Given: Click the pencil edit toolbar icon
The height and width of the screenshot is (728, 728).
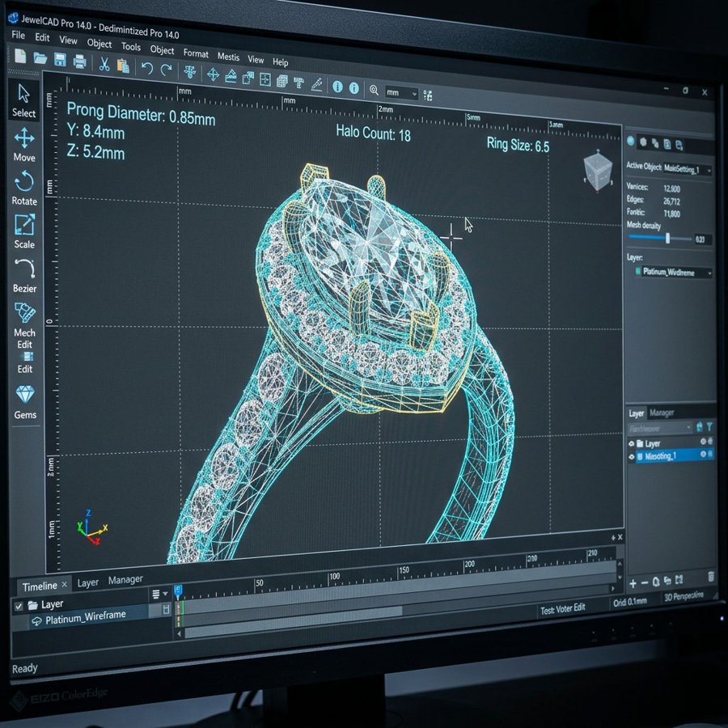Looking at the screenshot, I should 316,84.
